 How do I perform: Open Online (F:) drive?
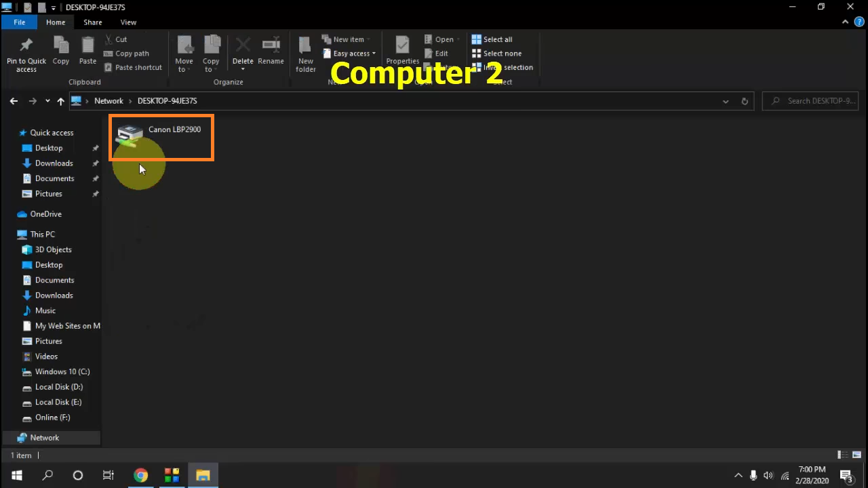pyautogui.click(x=52, y=418)
